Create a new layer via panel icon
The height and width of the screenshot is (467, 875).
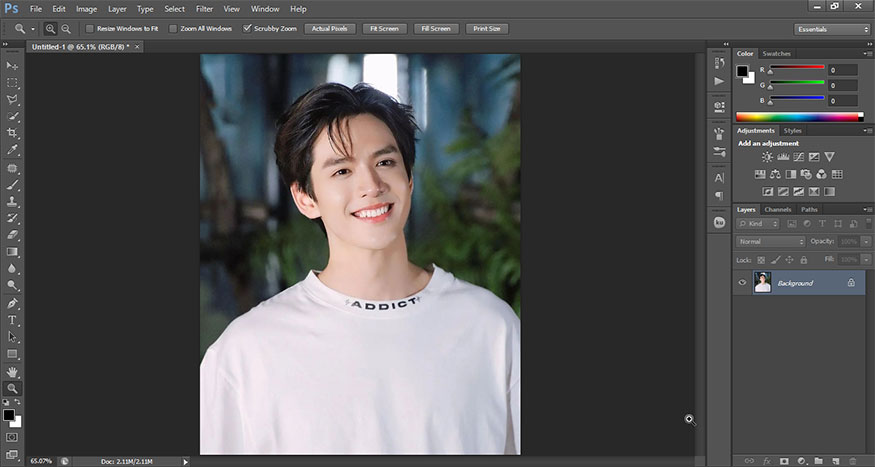[x=837, y=461]
